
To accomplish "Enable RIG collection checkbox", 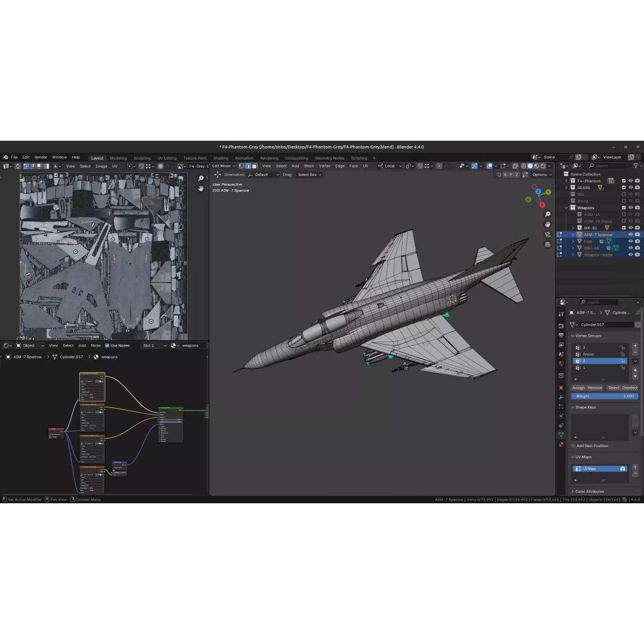I will point(624,194).
